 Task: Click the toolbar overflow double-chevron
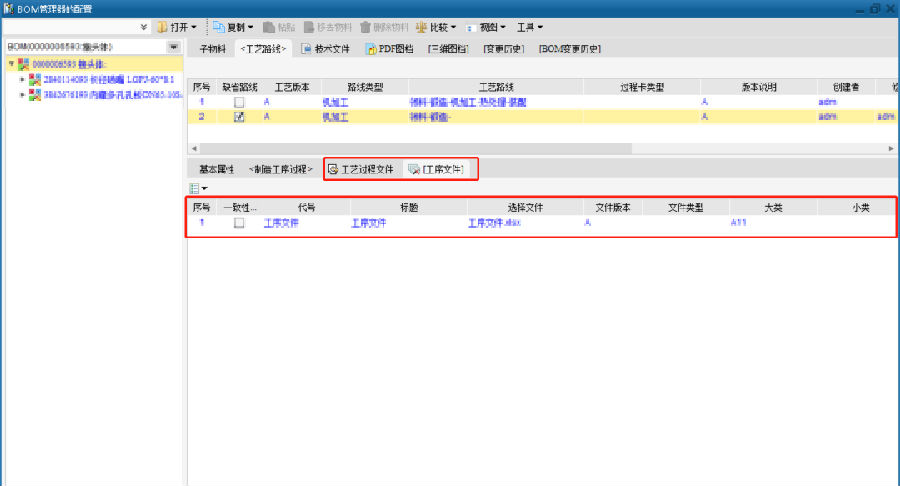(143, 27)
